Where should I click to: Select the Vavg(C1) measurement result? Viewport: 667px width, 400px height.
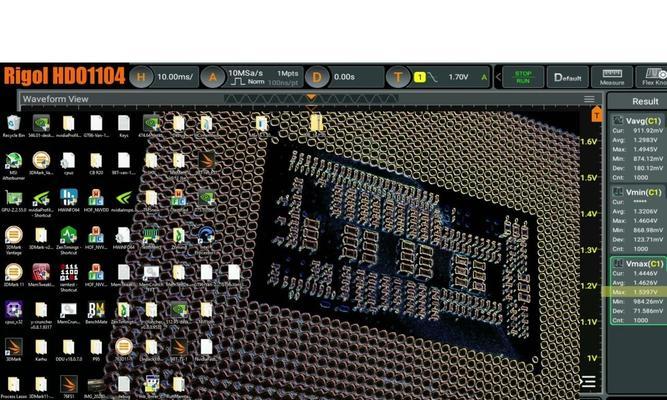point(638,148)
